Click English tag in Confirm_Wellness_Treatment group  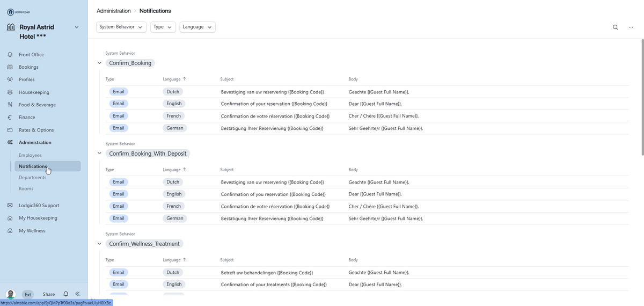click(x=174, y=285)
